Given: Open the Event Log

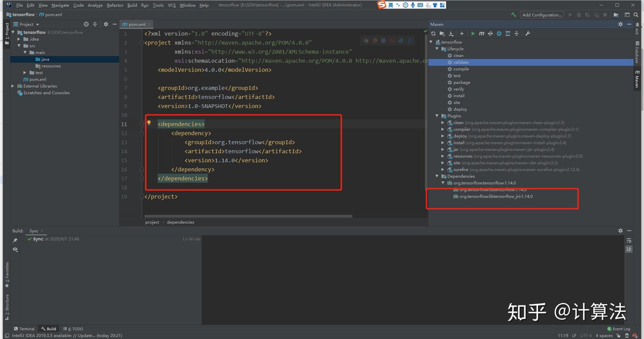Looking at the screenshot, I should pyautogui.click(x=619, y=329).
